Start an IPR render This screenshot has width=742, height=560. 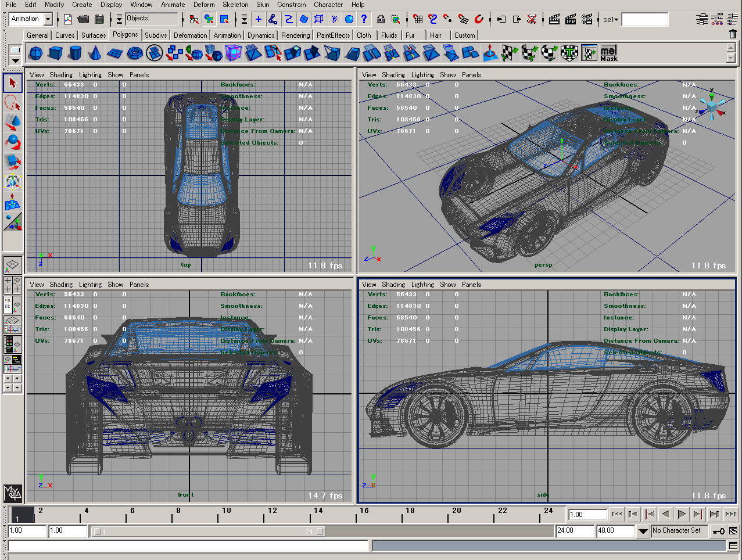tap(571, 19)
